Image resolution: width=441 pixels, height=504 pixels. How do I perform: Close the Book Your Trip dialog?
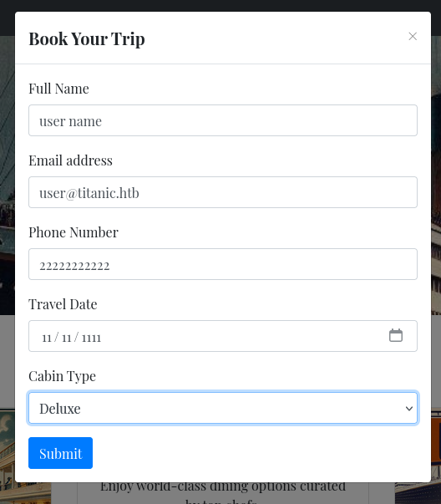pyautogui.click(x=413, y=36)
